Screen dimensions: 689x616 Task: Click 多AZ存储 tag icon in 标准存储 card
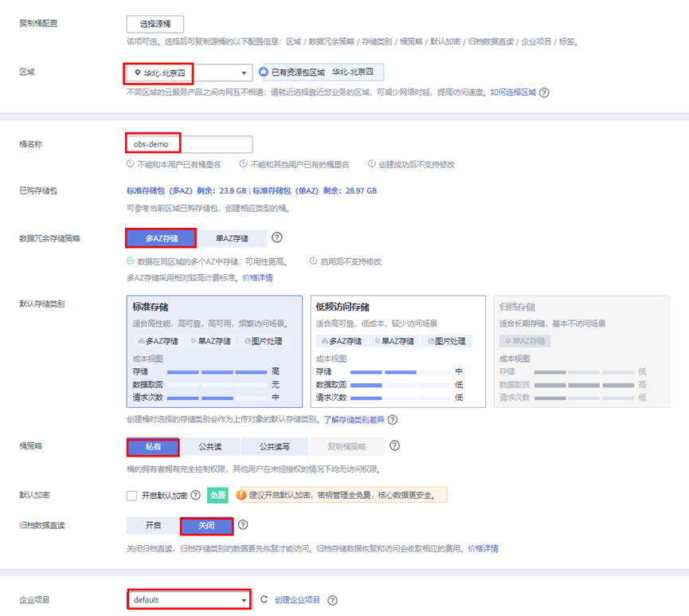point(141,341)
